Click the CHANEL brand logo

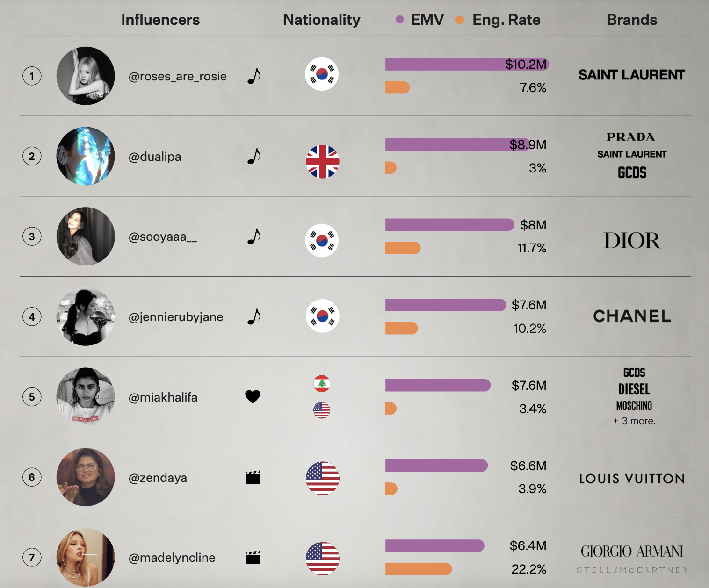point(632,316)
